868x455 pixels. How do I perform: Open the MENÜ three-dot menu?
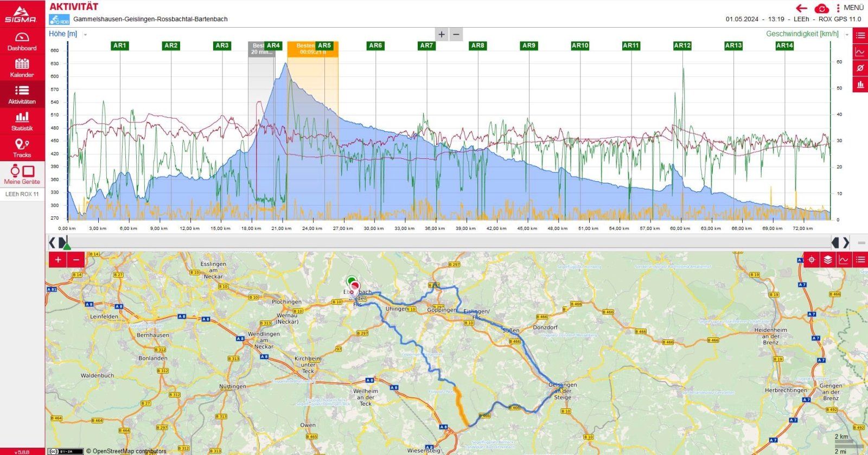click(x=838, y=8)
